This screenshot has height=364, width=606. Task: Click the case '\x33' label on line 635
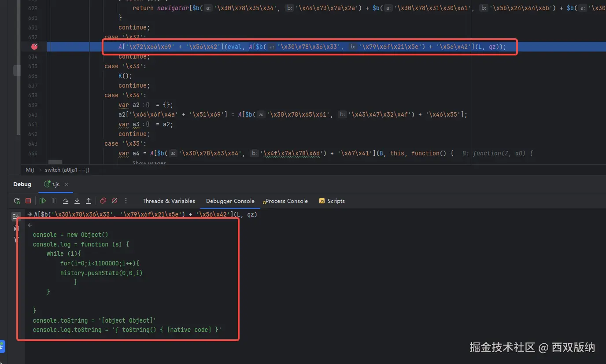(x=126, y=66)
